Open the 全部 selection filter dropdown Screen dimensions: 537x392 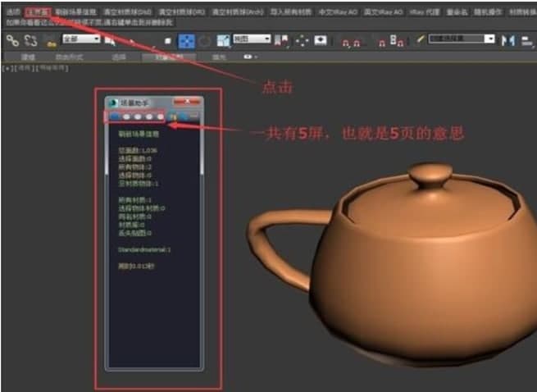pyautogui.click(x=81, y=39)
